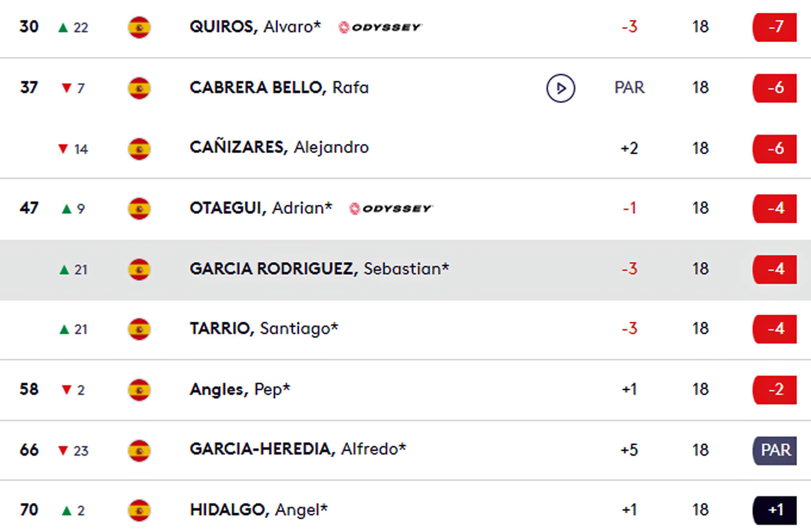Click the Odyssey logo next to Quiros
This screenshot has height=532, width=811.
(x=380, y=27)
